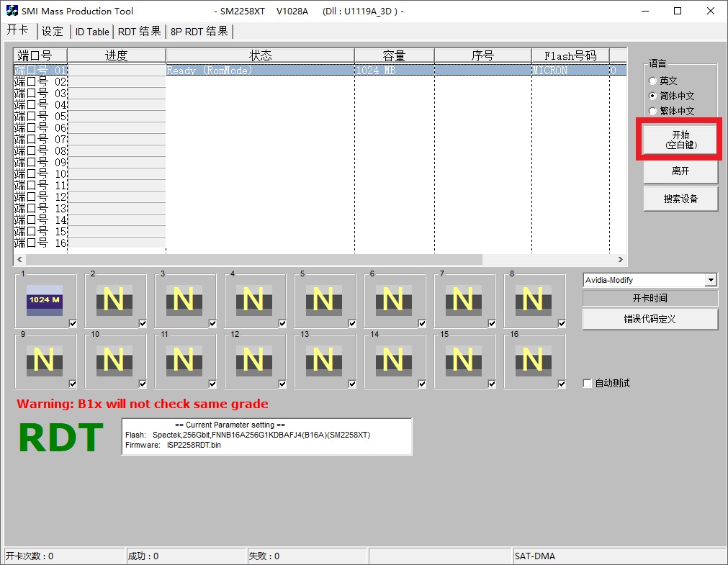
Task: Click the port 2 empty slot icon
Action: point(114,299)
